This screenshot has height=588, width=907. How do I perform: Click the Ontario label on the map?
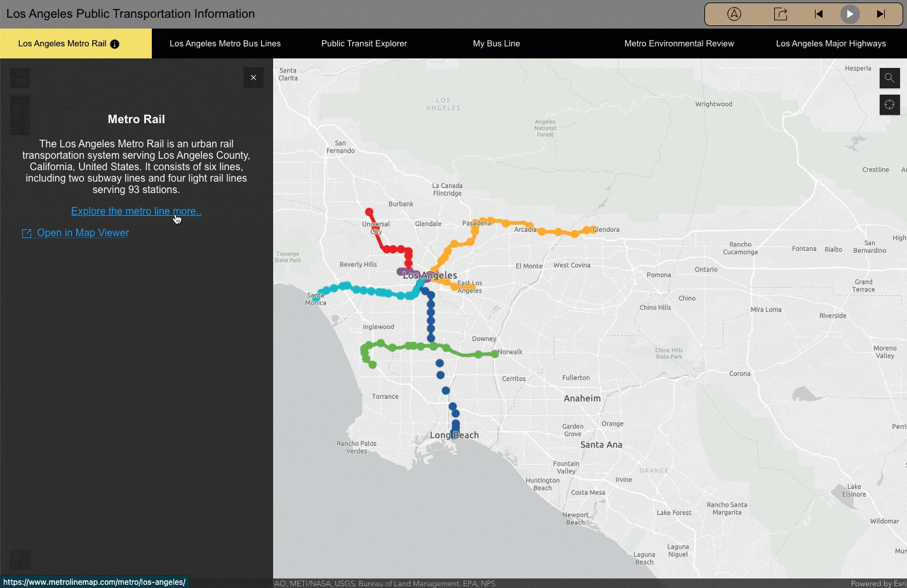point(706,269)
